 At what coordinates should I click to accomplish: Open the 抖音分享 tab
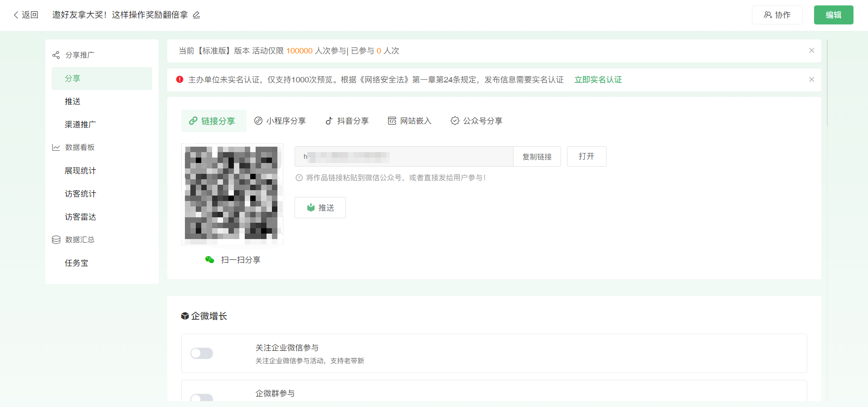(347, 121)
